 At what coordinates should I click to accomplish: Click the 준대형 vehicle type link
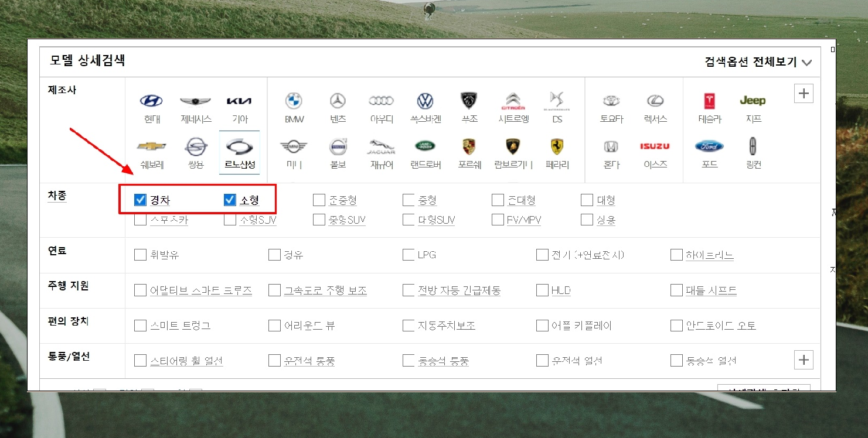click(522, 200)
